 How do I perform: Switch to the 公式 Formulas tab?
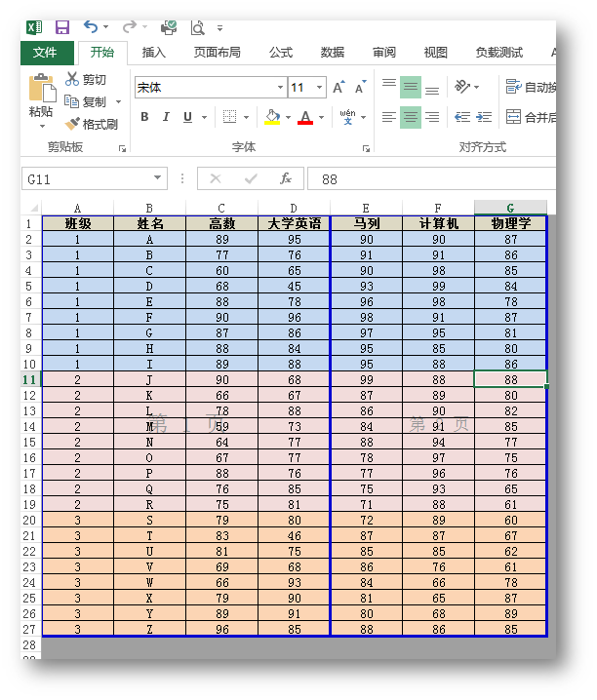(x=281, y=53)
